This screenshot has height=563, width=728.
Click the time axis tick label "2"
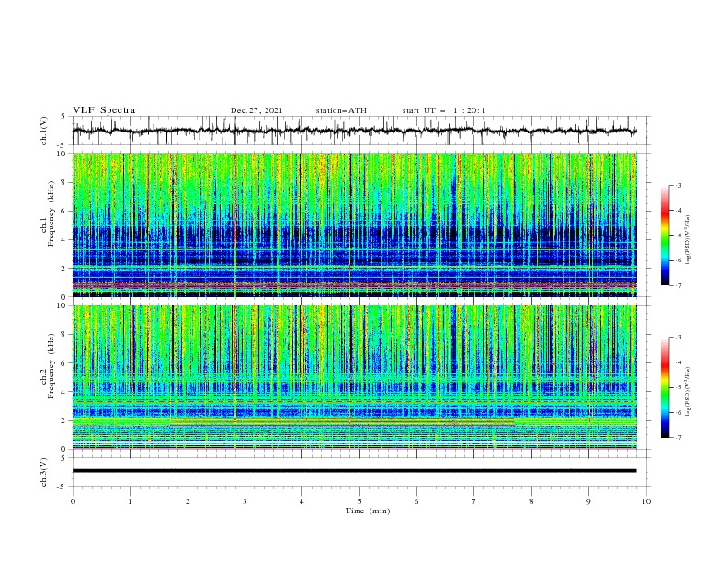pos(188,501)
